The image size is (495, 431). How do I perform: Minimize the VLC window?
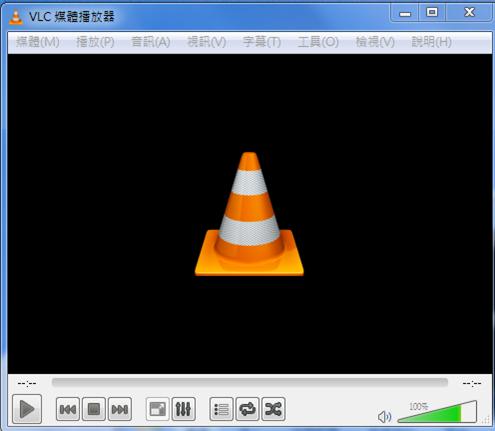tap(405, 13)
